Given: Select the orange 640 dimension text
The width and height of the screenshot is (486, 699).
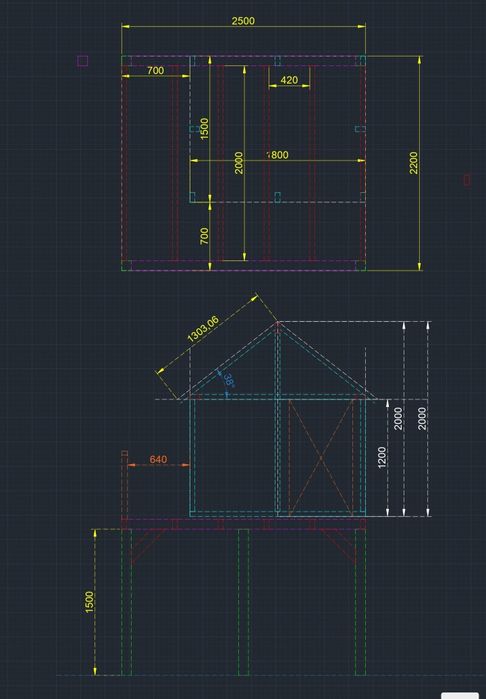Looking at the screenshot, I should click(x=158, y=459).
